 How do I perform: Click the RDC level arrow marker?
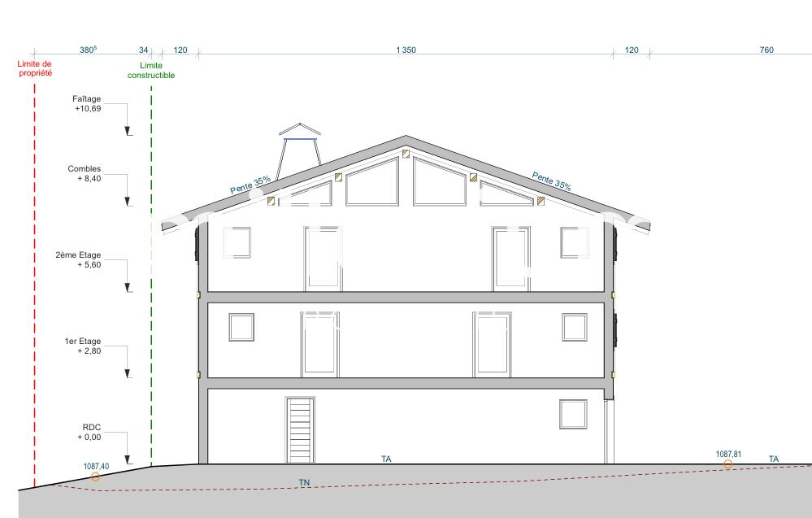pos(128,459)
